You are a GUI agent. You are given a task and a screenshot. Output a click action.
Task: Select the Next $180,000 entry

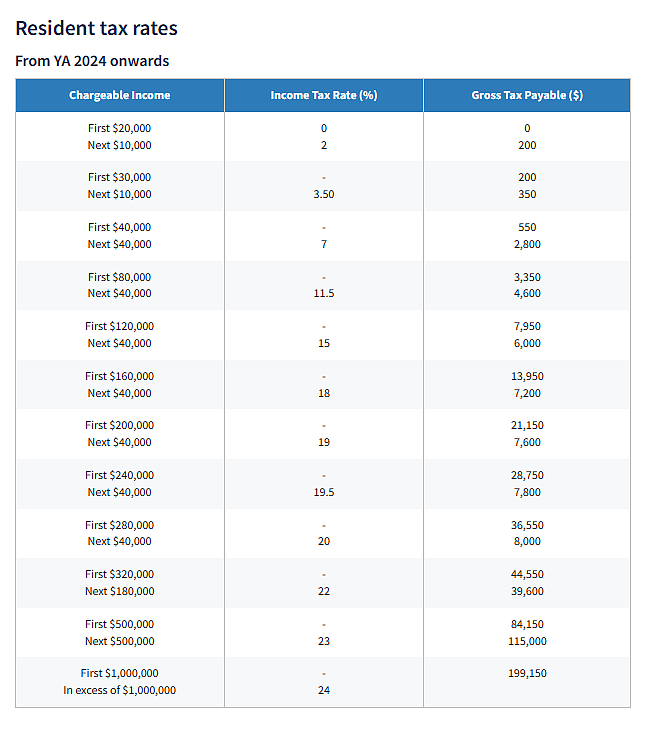pos(119,591)
